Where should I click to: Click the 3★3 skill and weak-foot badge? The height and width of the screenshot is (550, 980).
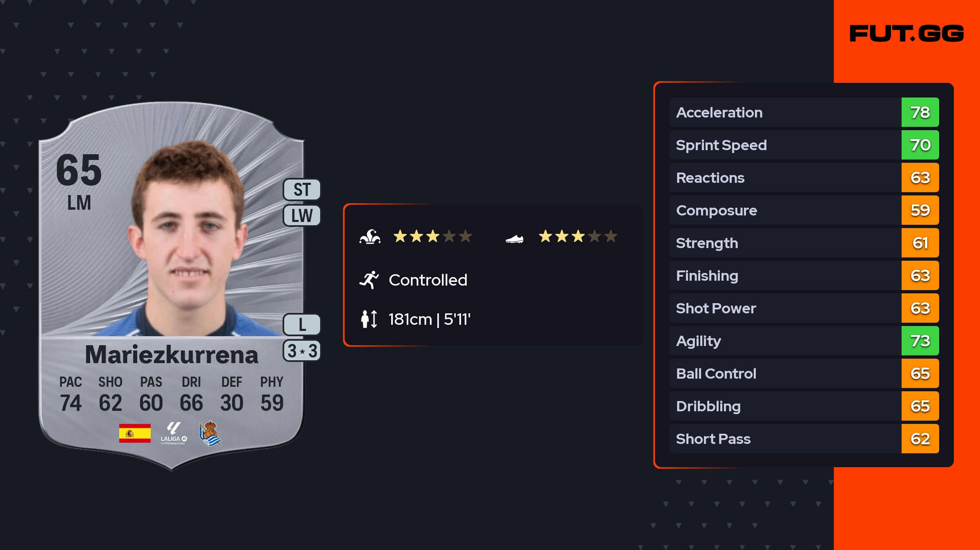(302, 351)
